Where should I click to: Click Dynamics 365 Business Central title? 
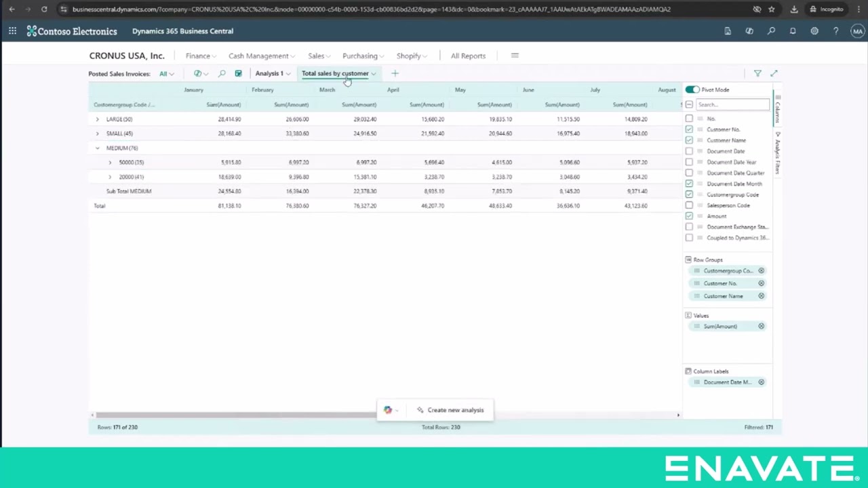[182, 31]
